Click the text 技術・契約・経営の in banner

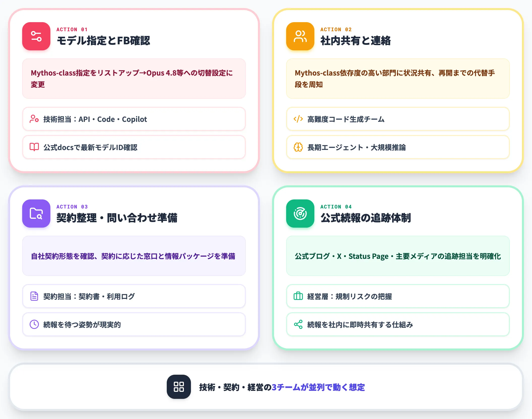(x=235, y=387)
